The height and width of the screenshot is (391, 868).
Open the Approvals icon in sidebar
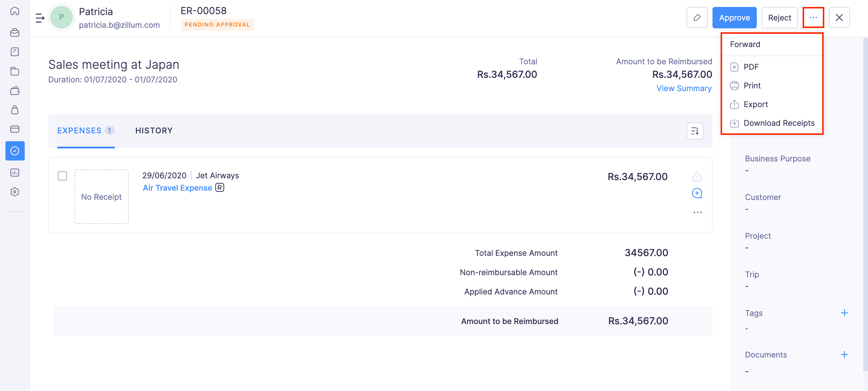point(15,151)
